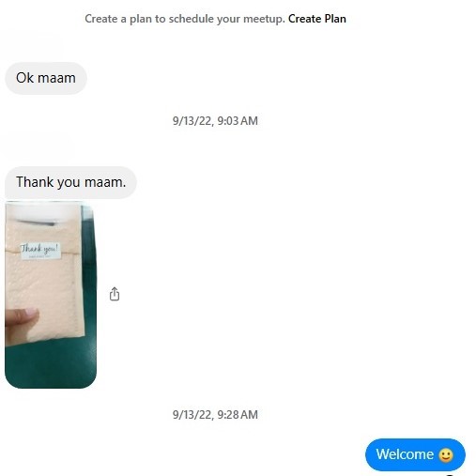Image resolution: width=476 pixels, height=476 pixels.
Task: Select the "Ok maam" message bubble
Action: click(x=46, y=78)
